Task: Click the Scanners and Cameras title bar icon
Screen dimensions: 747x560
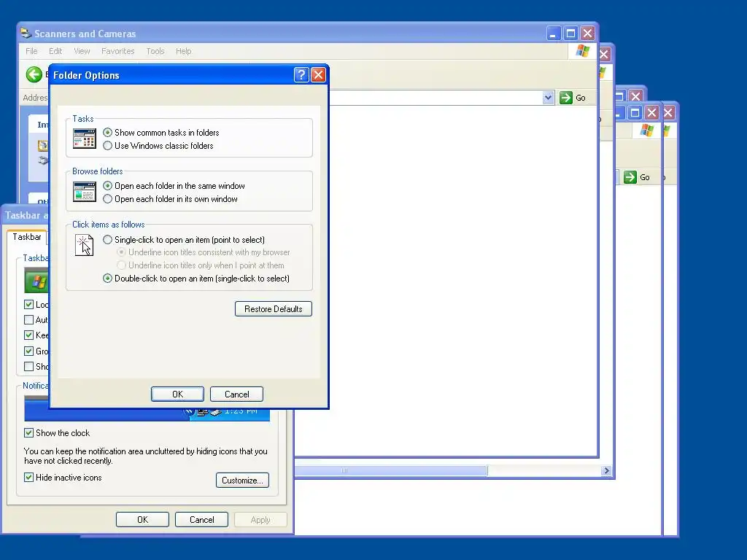Action: click(x=26, y=34)
